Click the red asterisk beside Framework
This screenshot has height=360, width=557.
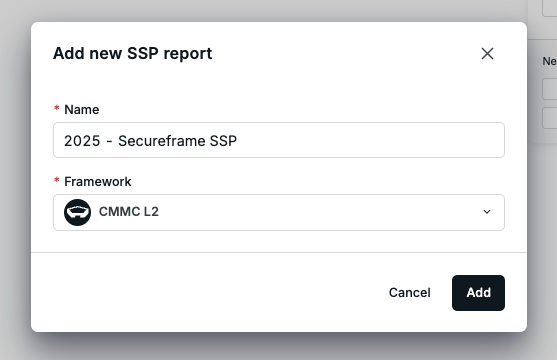56,180
